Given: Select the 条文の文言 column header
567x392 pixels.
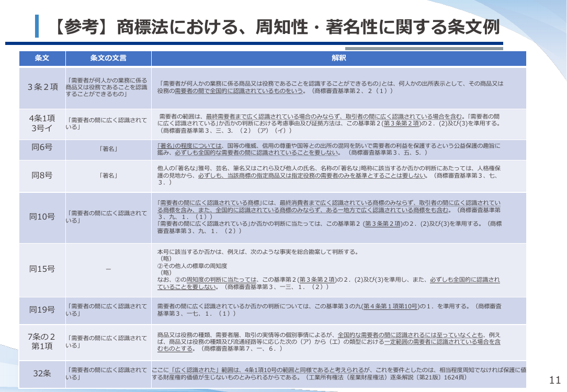Looking at the screenshot, I should pyautogui.click(x=108, y=58).
